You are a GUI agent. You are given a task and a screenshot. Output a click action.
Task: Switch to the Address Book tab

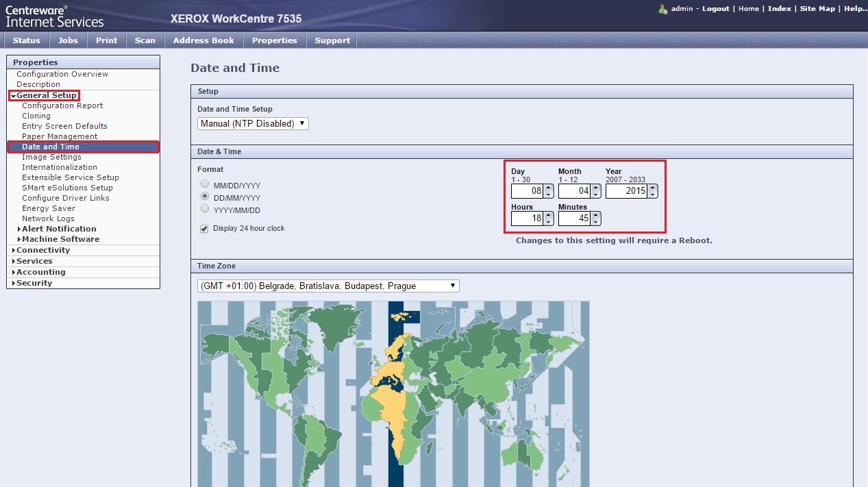click(203, 40)
